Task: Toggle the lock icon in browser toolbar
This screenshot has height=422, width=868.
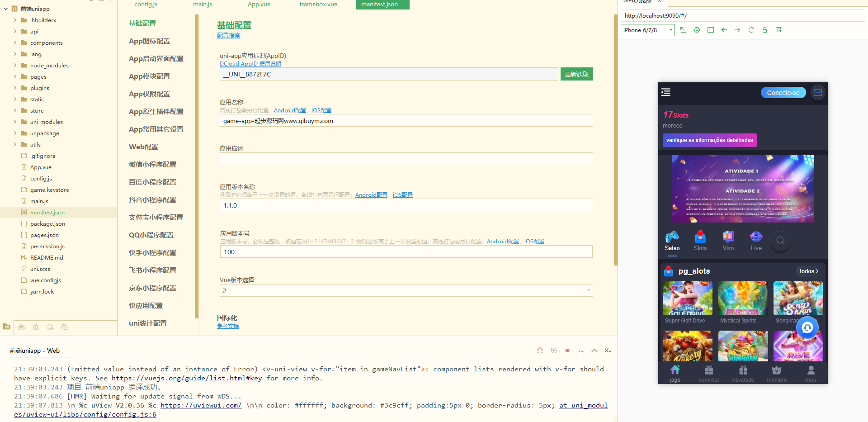Action: [x=764, y=30]
